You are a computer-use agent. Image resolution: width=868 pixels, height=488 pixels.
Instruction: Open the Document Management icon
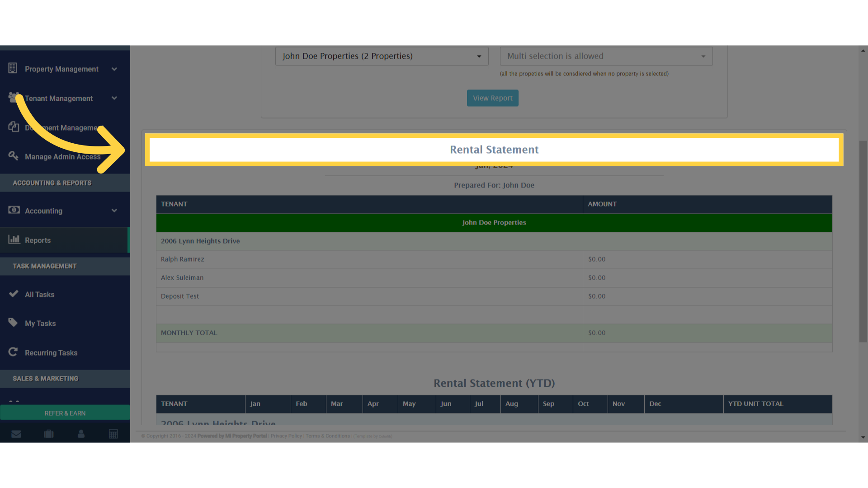[x=14, y=127]
